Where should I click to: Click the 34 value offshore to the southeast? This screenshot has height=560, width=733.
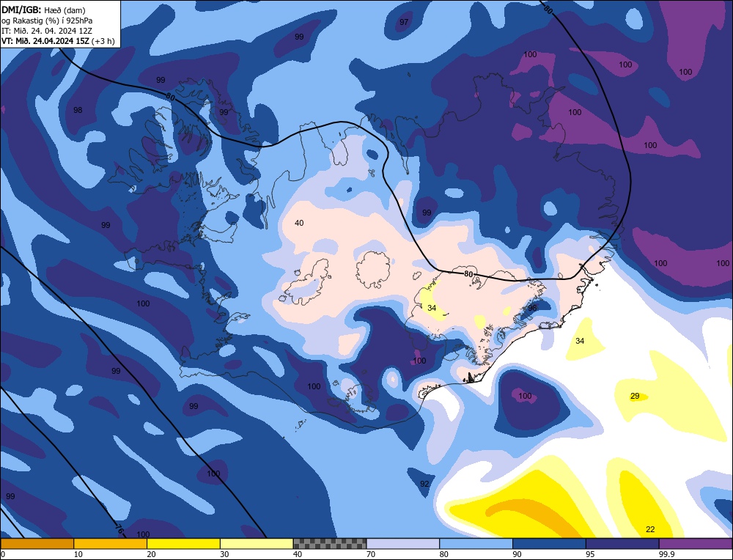pyautogui.click(x=580, y=341)
